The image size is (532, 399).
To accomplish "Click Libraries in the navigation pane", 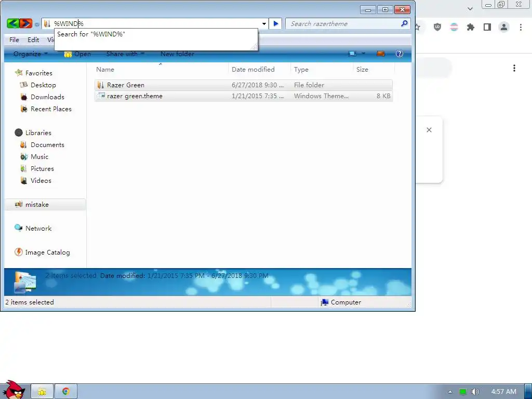I will [x=38, y=132].
